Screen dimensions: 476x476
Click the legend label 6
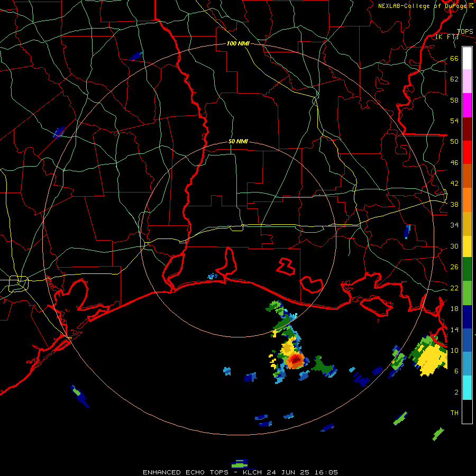click(x=456, y=371)
